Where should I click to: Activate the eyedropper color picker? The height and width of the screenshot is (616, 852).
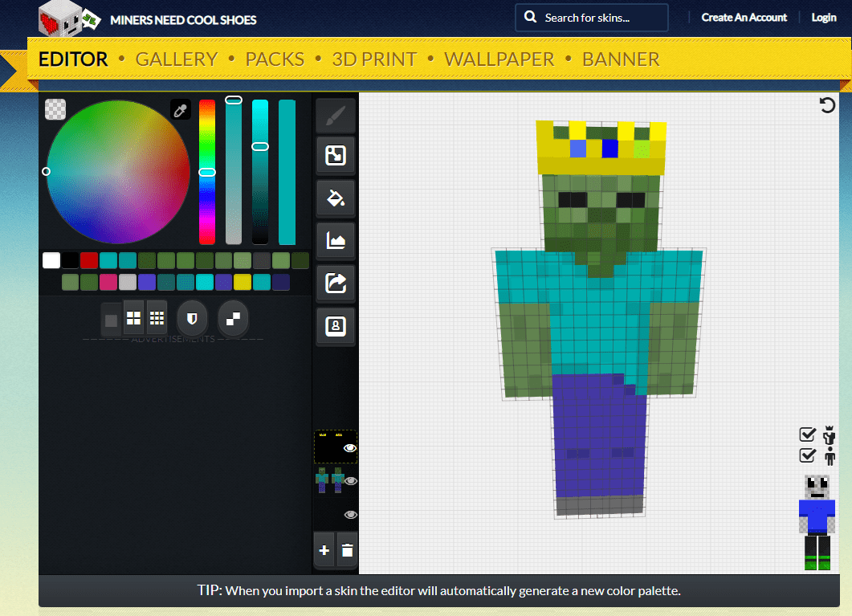(180, 109)
